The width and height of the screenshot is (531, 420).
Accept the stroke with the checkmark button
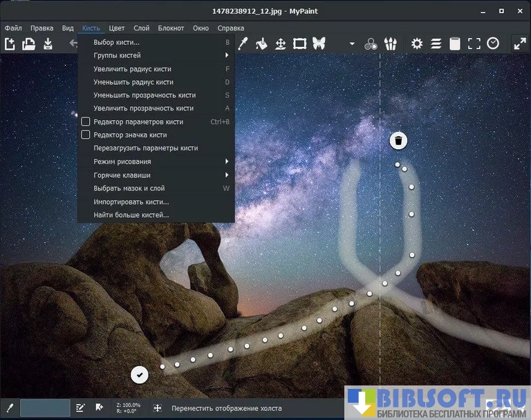(140, 374)
